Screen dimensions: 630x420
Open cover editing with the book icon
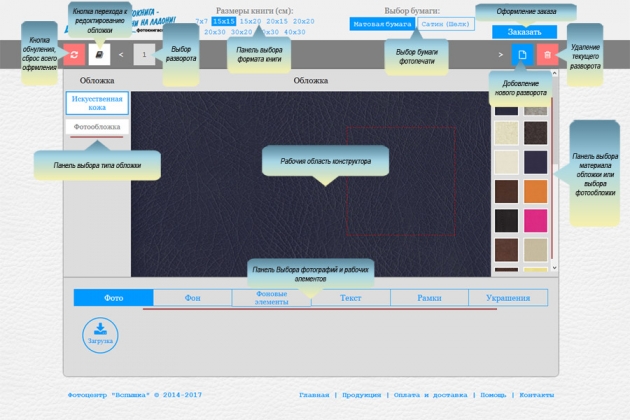(x=99, y=55)
